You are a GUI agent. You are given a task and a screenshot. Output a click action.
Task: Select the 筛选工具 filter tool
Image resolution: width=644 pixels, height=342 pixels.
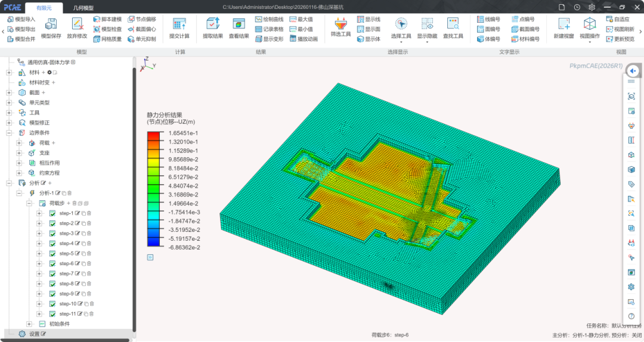tap(341, 24)
